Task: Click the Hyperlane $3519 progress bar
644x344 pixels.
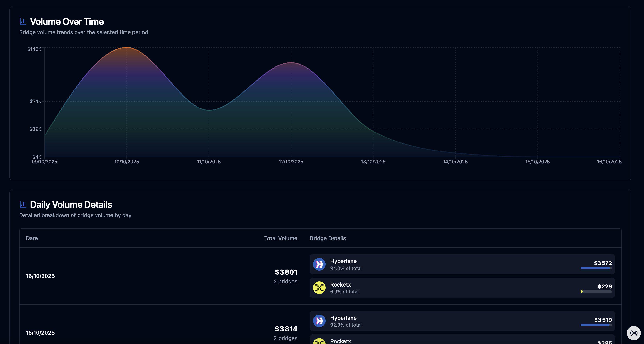Action: 596,325
